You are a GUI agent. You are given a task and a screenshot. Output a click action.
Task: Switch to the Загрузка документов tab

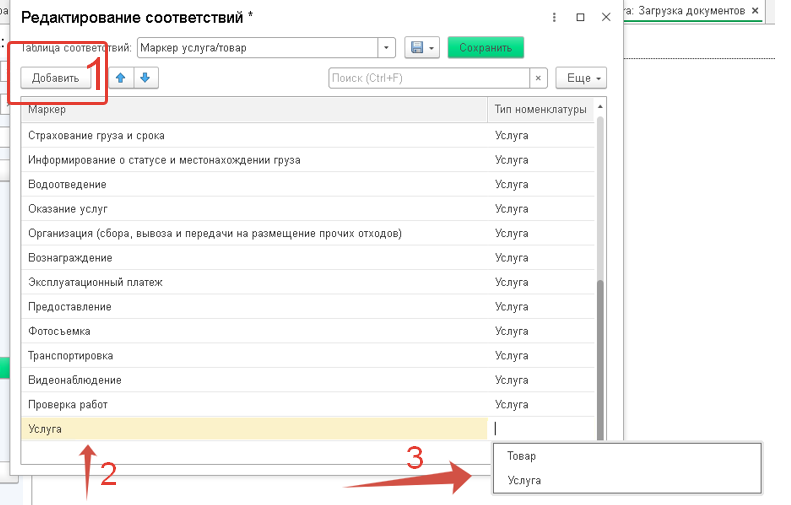[x=691, y=11]
